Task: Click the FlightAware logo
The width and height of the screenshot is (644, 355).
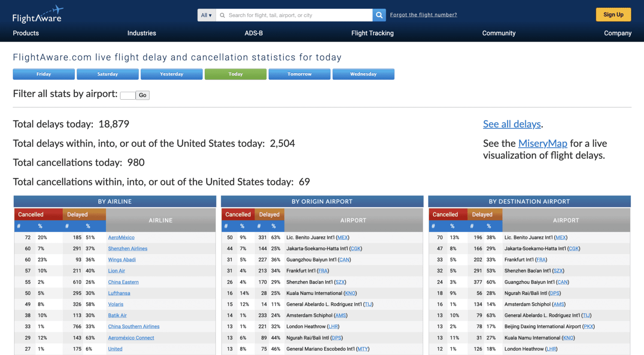Action: pyautogui.click(x=38, y=14)
